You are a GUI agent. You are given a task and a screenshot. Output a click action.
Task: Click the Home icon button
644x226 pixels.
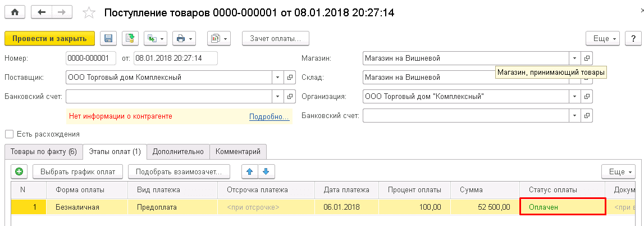point(15,12)
